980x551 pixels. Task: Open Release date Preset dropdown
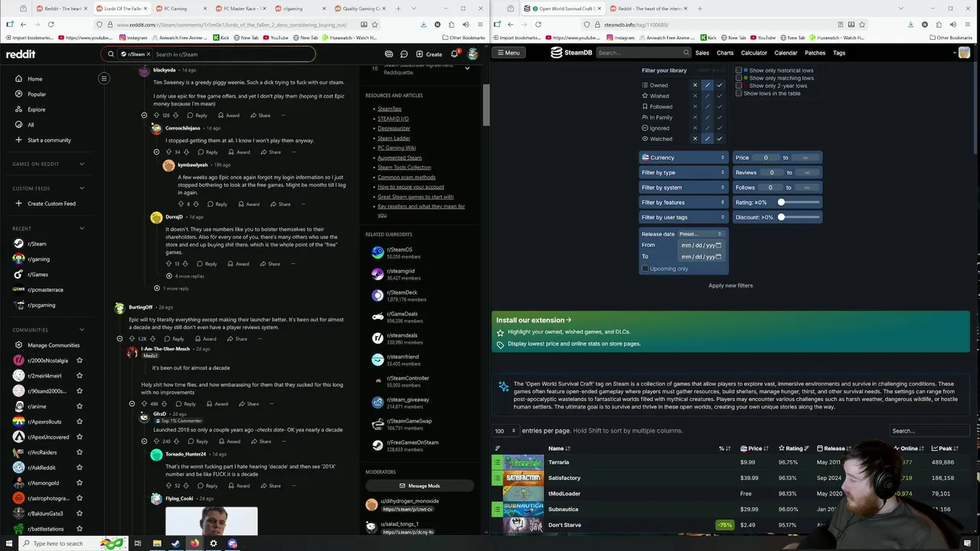701,234
